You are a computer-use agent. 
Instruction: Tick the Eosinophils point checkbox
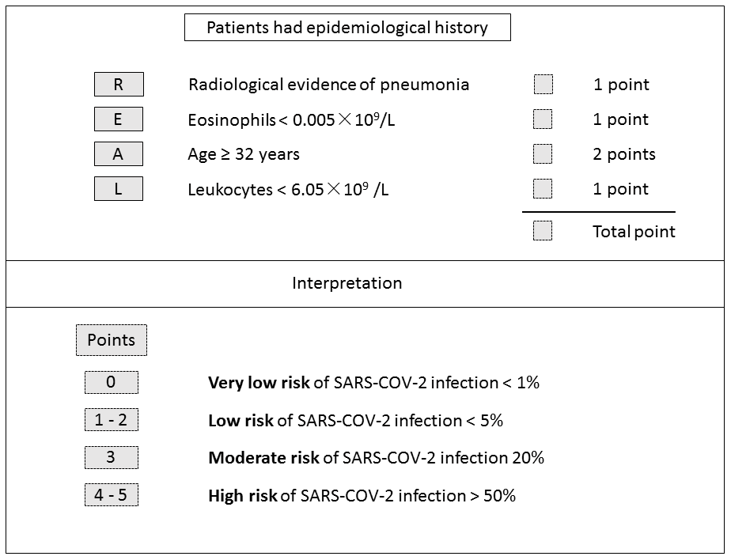[x=543, y=119]
